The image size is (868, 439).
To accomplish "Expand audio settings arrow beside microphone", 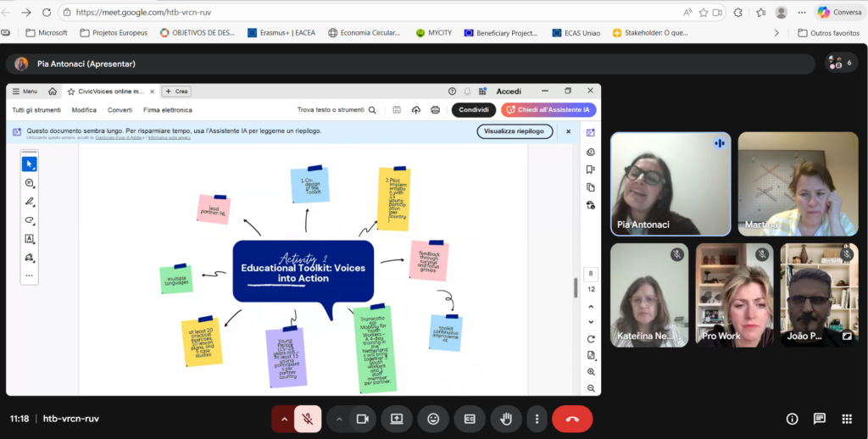I will pos(284,419).
